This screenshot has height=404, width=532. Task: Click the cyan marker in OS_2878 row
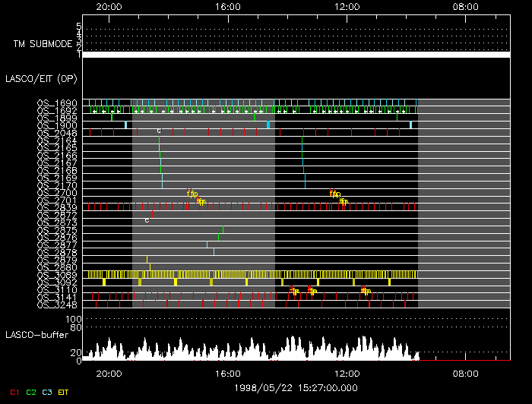tap(214, 252)
